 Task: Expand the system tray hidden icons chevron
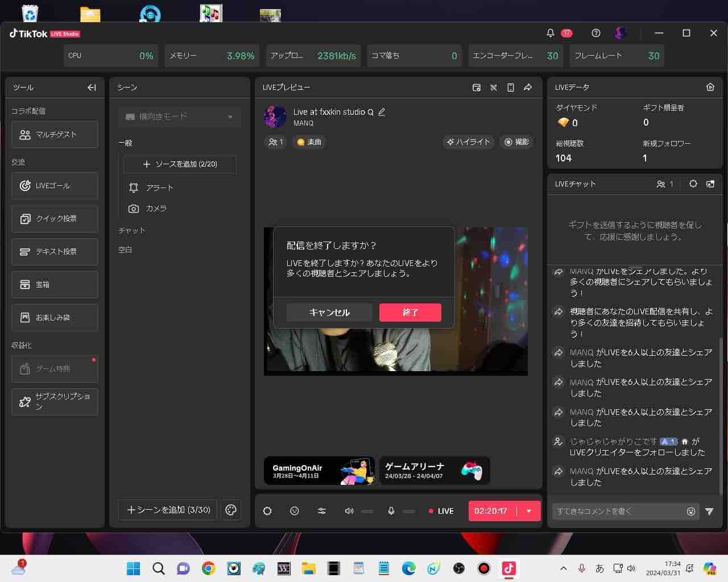coord(564,568)
